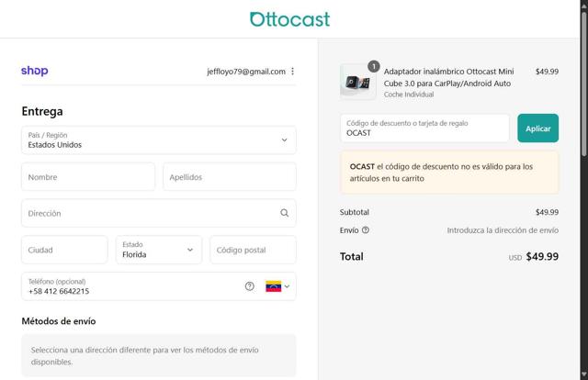Apply the discount code with Aplicar

tap(538, 129)
